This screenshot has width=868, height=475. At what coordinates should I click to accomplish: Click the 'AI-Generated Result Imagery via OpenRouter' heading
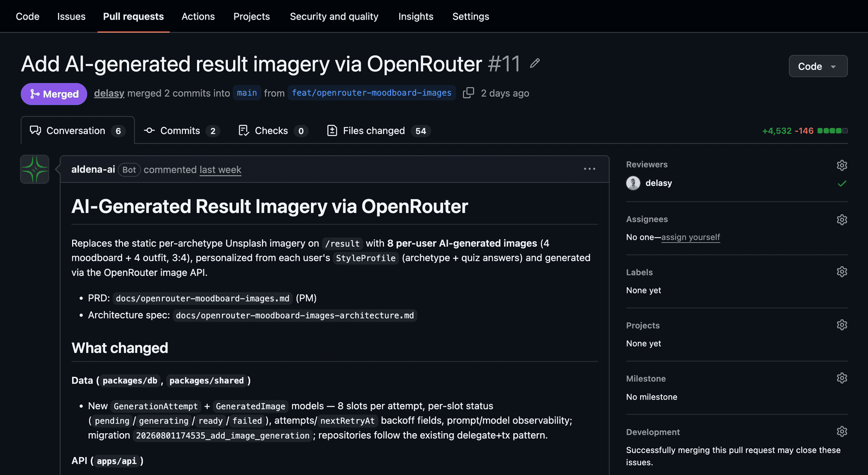tap(270, 207)
